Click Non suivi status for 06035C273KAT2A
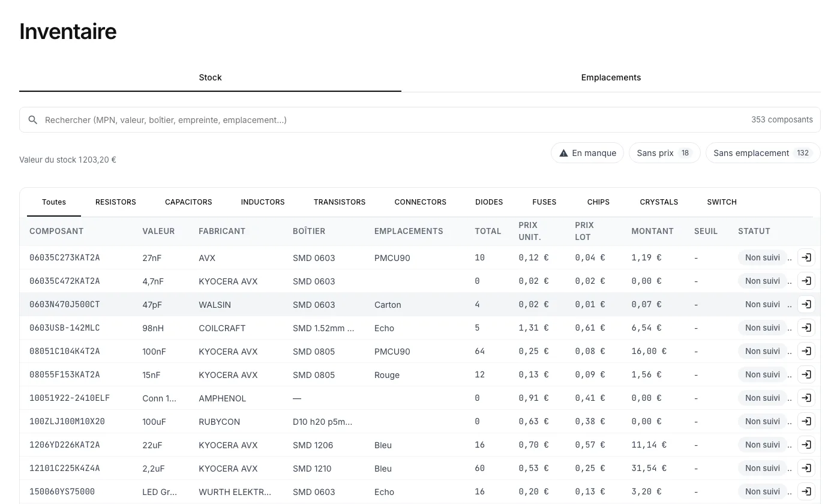 (763, 257)
